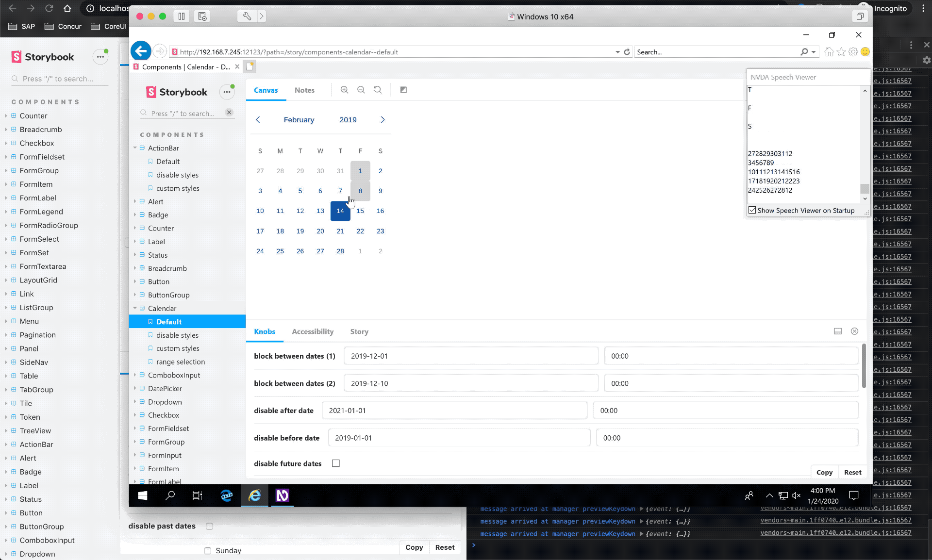
Task: Open IE tools gear icon
Action: pyautogui.click(x=853, y=52)
